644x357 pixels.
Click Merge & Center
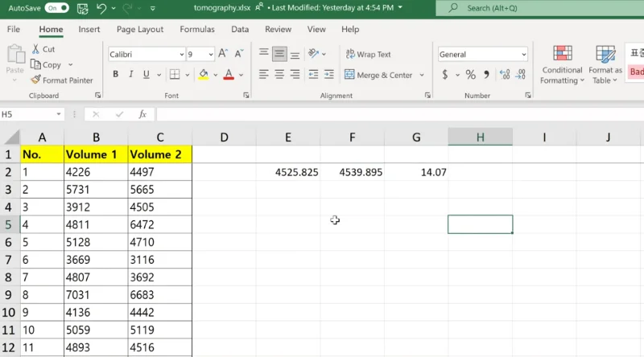pos(378,75)
